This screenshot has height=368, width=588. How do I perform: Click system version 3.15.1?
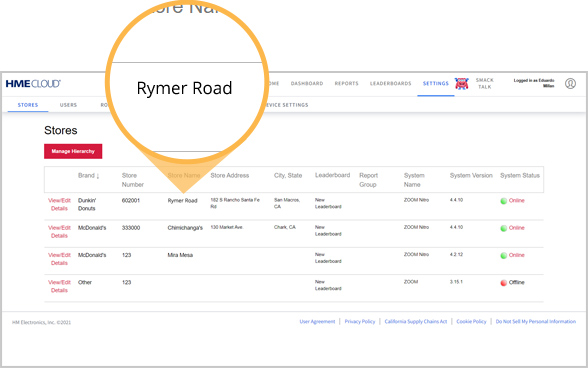(x=456, y=282)
